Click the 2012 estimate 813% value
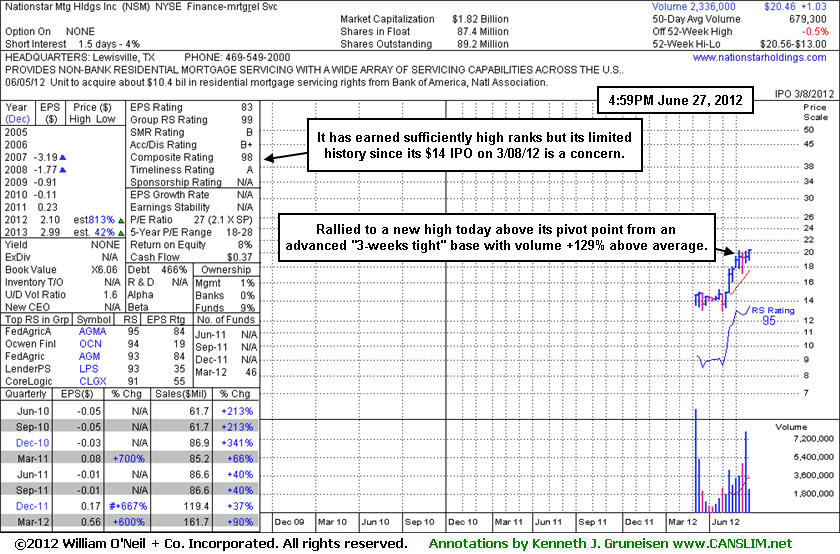This screenshot has height=554, width=840. (102, 220)
